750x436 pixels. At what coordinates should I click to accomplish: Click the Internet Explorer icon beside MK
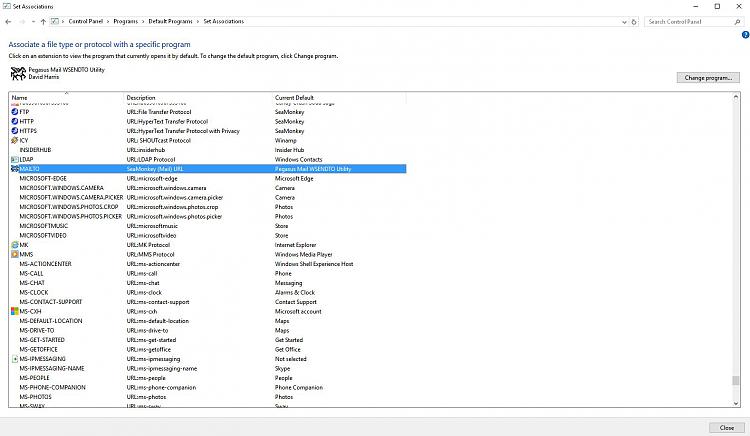[15, 245]
